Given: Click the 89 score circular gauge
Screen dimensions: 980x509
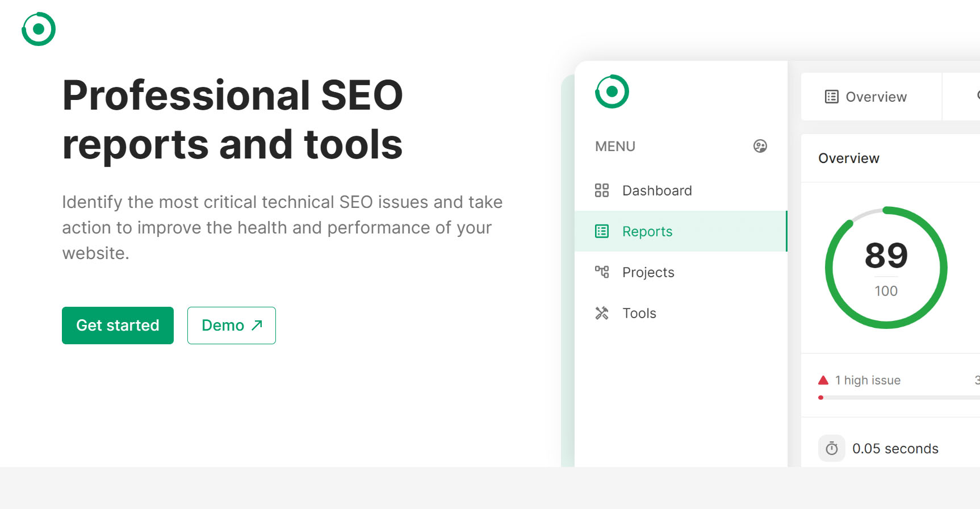Looking at the screenshot, I should coord(886,268).
